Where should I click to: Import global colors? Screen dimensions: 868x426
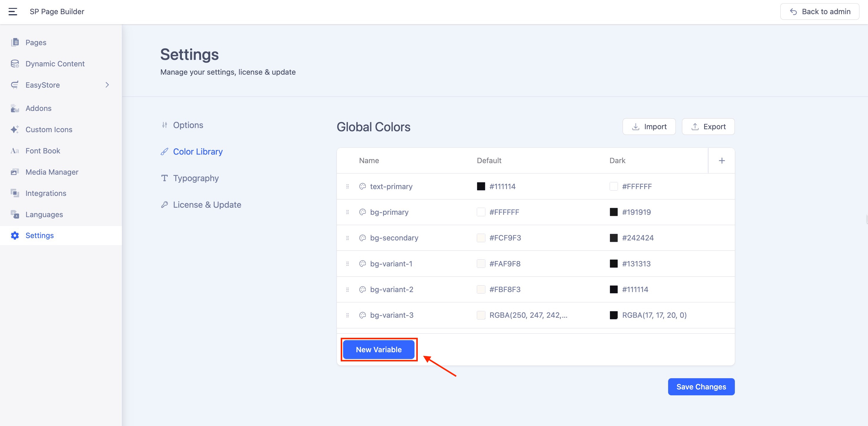[x=649, y=127]
